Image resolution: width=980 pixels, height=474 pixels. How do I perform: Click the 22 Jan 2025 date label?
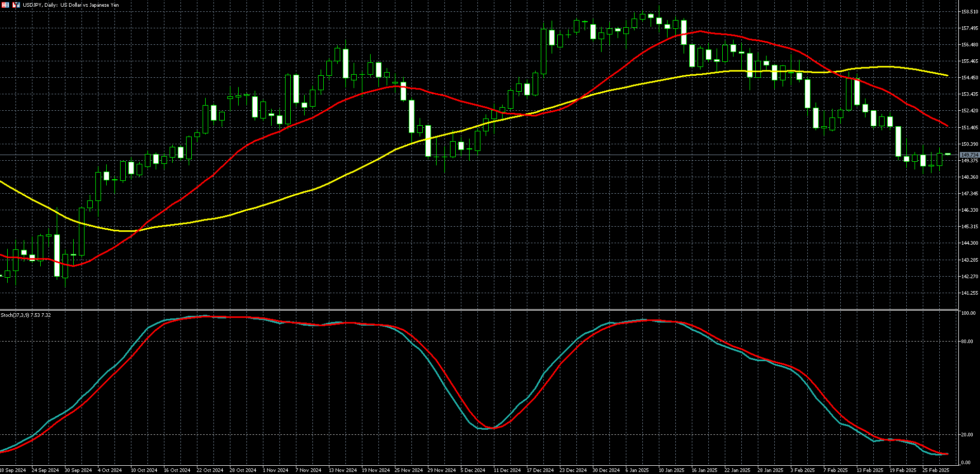coord(738,470)
